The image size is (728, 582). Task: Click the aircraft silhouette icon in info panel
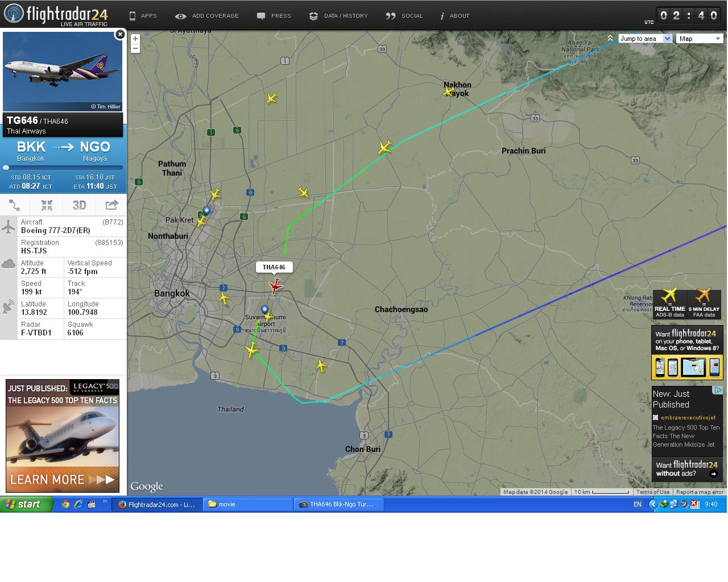coord(9,227)
